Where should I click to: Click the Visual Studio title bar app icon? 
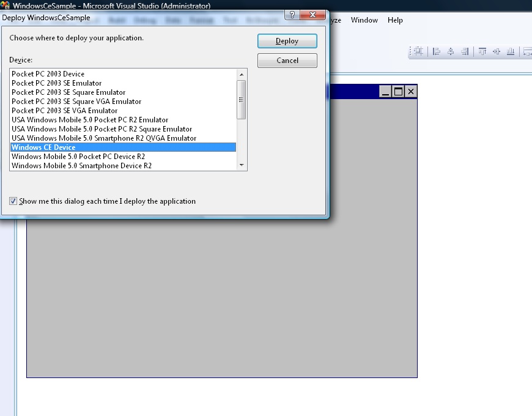coord(5,5)
